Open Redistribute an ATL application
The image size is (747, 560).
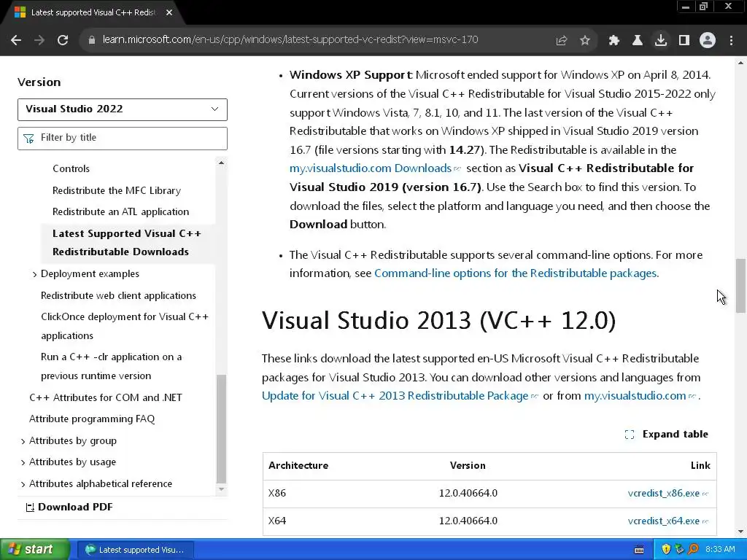point(120,211)
